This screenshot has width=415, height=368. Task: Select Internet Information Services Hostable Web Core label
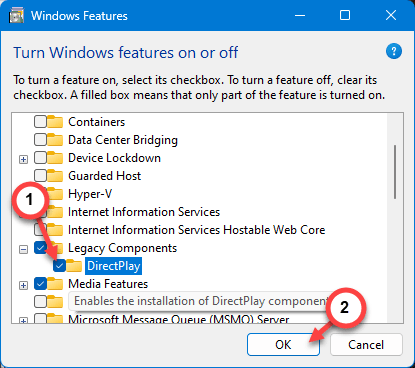click(197, 230)
